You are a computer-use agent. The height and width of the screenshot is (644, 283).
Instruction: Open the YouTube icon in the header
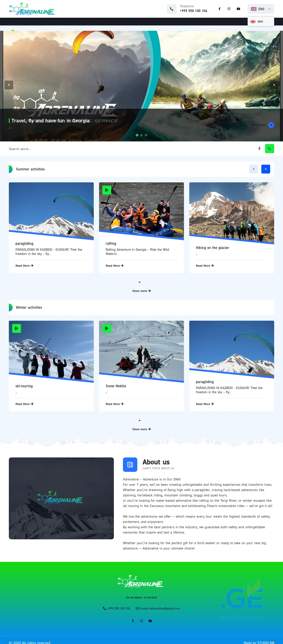[x=238, y=9]
